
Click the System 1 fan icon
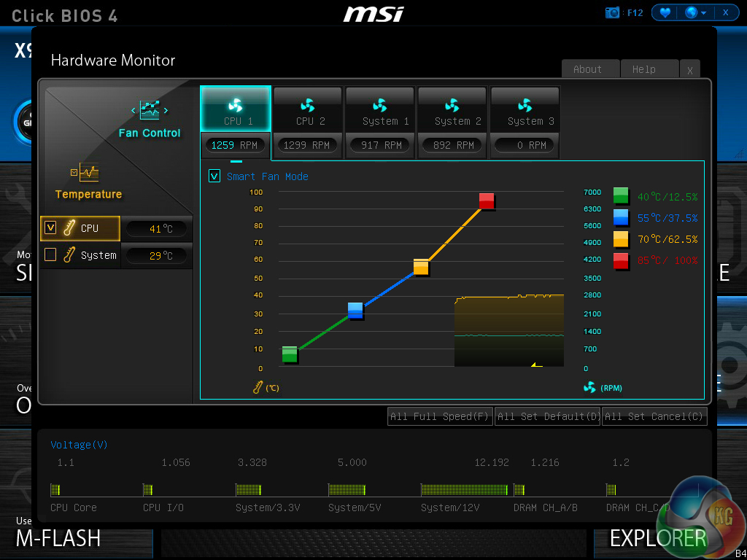379,105
